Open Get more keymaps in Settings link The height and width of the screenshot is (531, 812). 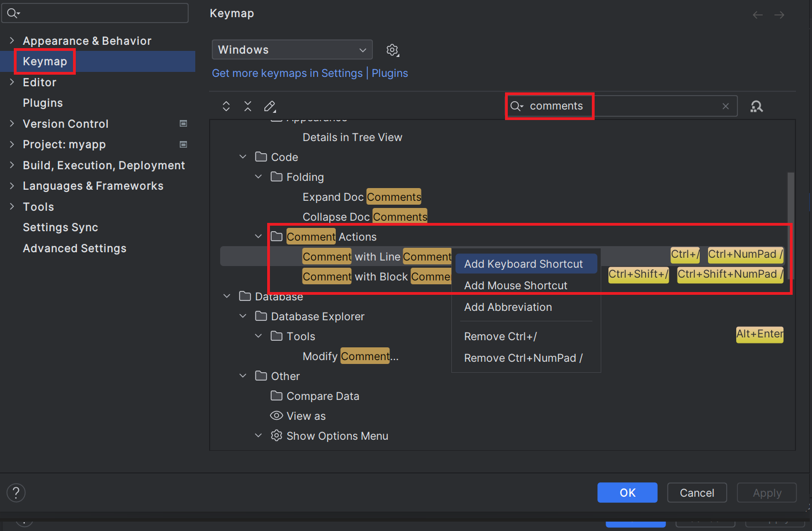tap(287, 73)
